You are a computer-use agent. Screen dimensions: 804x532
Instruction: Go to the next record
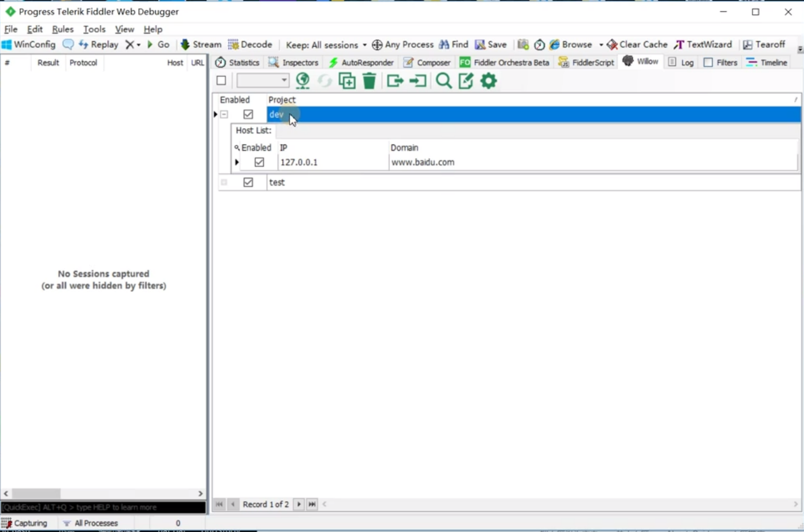[299, 504]
